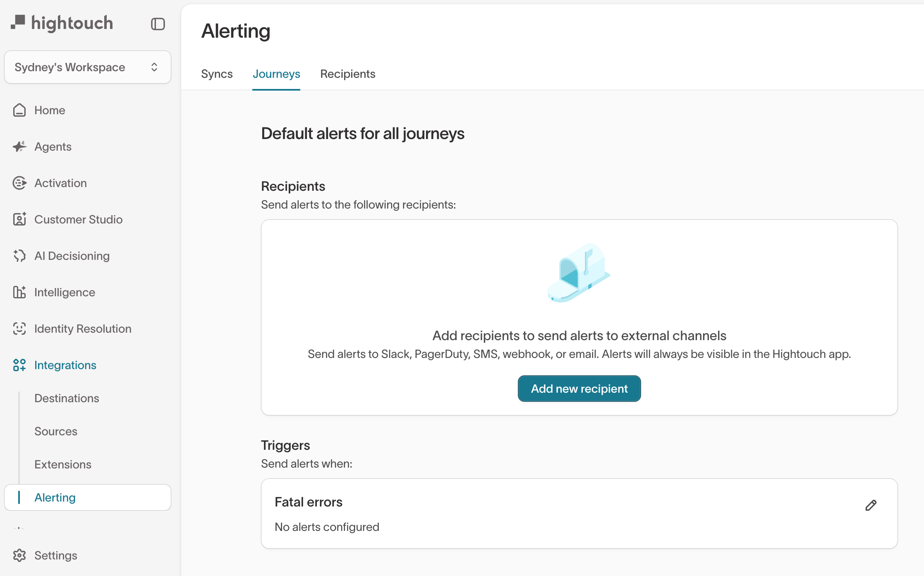Image resolution: width=924 pixels, height=576 pixels.
Task: Click the Activation icon
Action: point(19,182)
